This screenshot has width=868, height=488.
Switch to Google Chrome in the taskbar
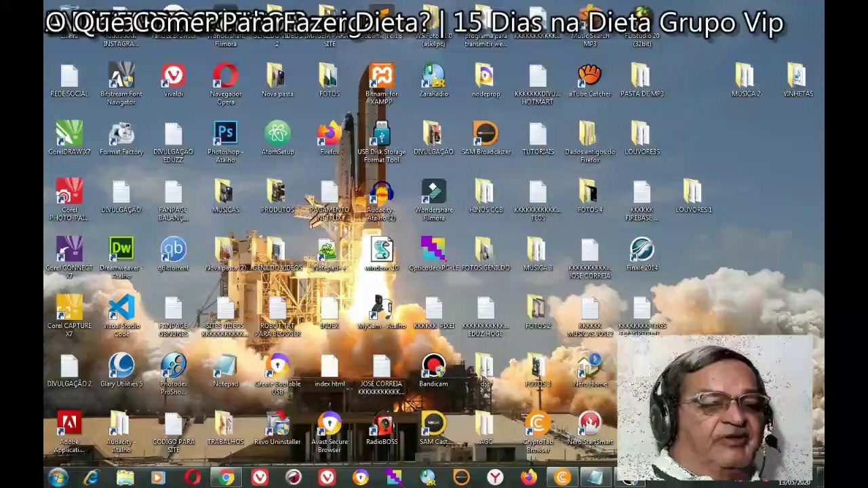pyautogui.click(x=226, y=478)
